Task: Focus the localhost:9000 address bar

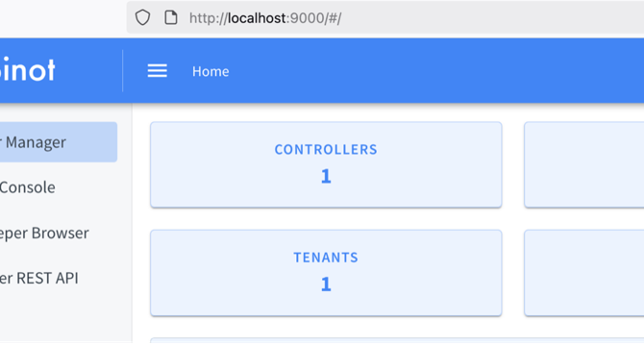Action: pos(385,17)
